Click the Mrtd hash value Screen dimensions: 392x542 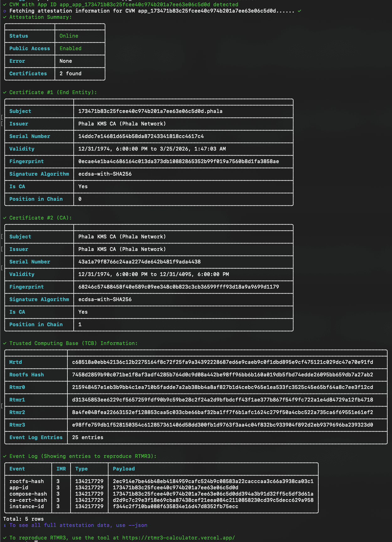point(222,362)
